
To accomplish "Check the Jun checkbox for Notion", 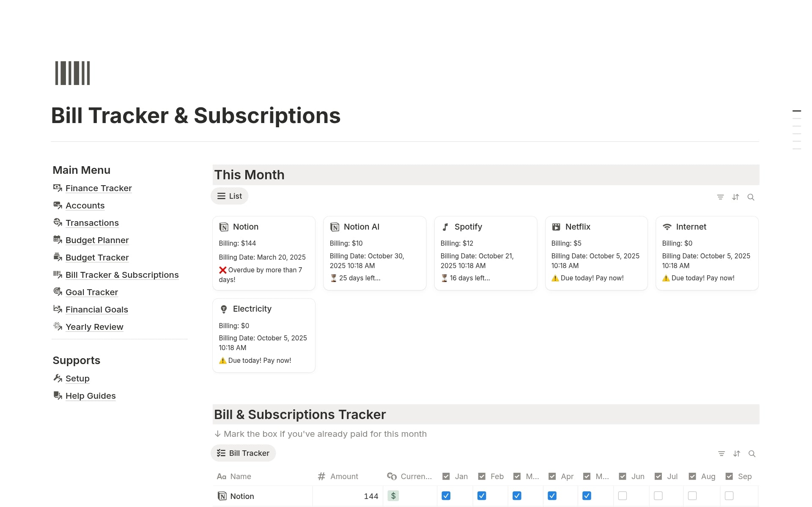I will pyautogui.click(x=622, y=496).
